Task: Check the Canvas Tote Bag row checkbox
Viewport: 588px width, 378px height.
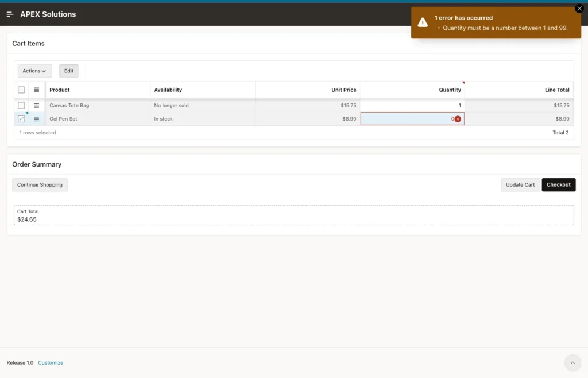Action: point(21,106)
